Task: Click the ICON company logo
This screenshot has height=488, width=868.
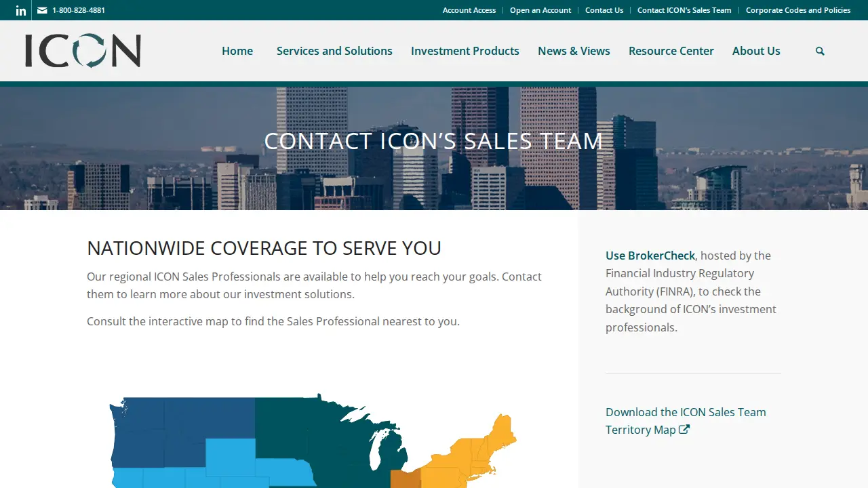Action: (83, 51)
